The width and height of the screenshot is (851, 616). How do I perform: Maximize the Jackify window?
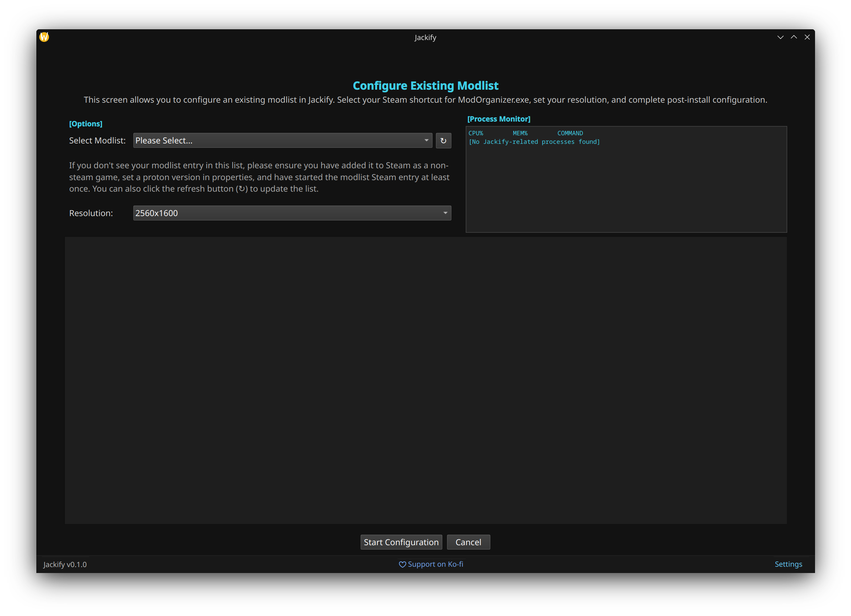pos(794,37)
